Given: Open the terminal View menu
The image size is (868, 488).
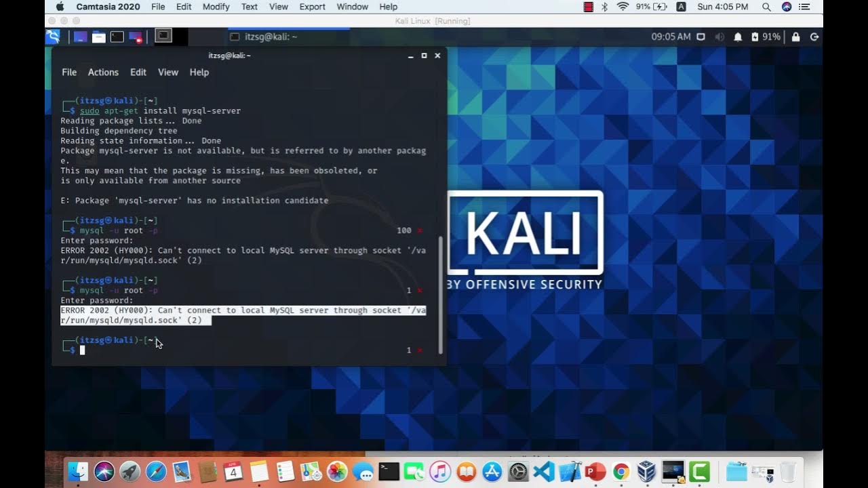Looking at the screenshot, I should pos(168,72).
